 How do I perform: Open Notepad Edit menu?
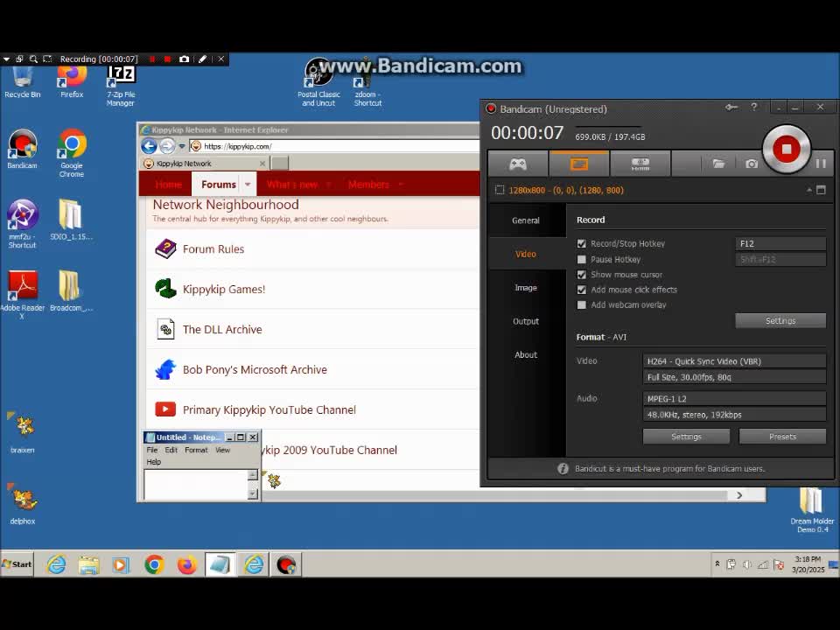click(171, 450)
